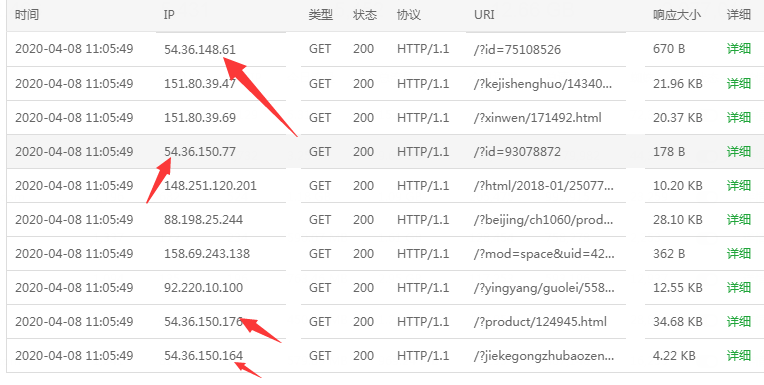Click URI starting /?mod=space&uid=42

point(544,253)
